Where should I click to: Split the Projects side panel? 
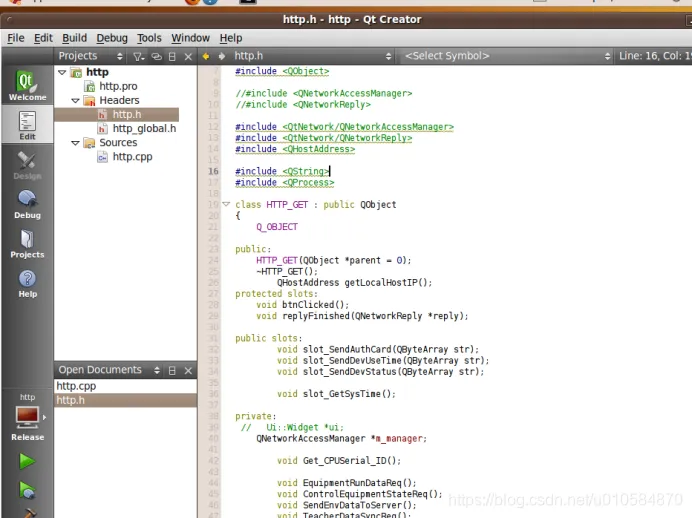(x=172, y=56)
